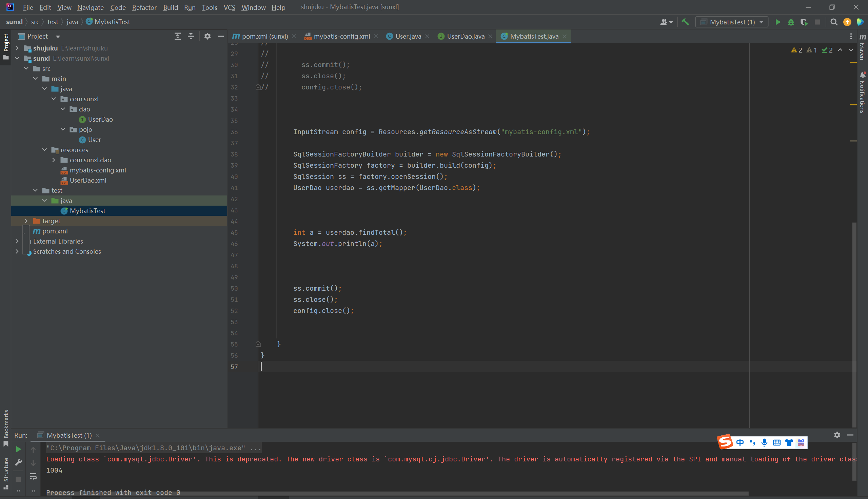
Task: Click the Debug bug icon
Action: (791, 22)
